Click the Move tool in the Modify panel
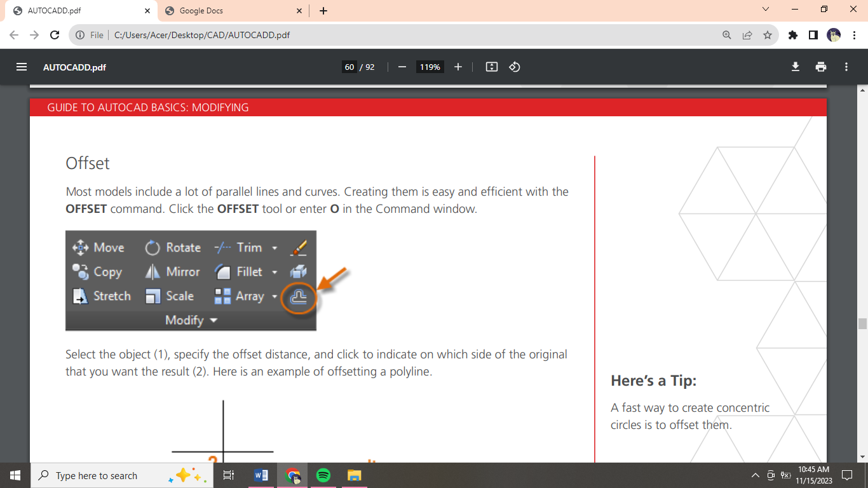The image size is (868, 488). [x=98, y=247]
